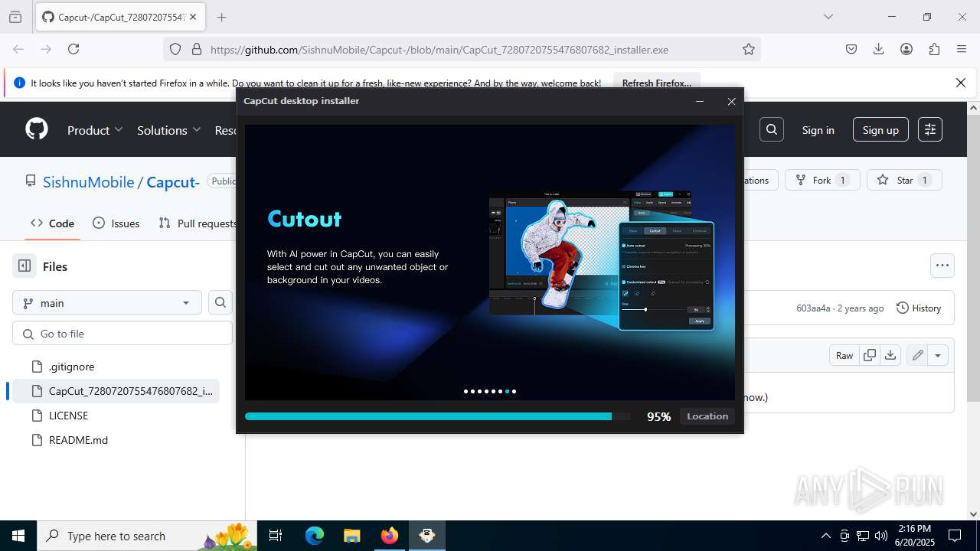
Task: Expand the Product menu on GitHub
Action: click(95, 130)
